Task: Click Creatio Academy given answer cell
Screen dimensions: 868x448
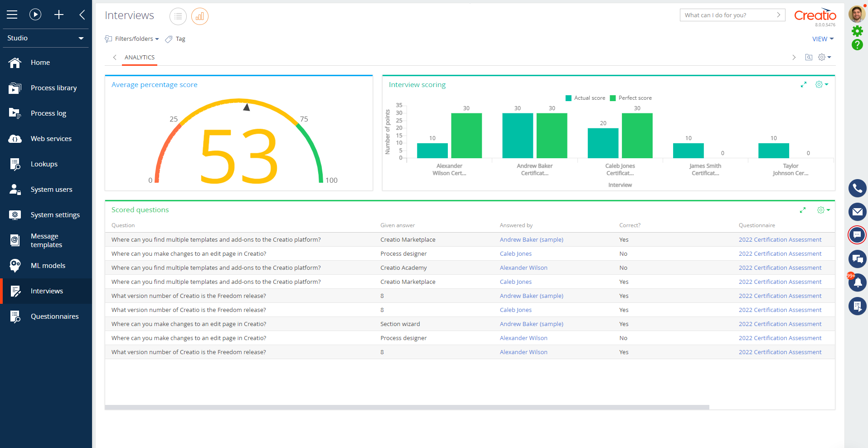Action: tap(403, 268)
